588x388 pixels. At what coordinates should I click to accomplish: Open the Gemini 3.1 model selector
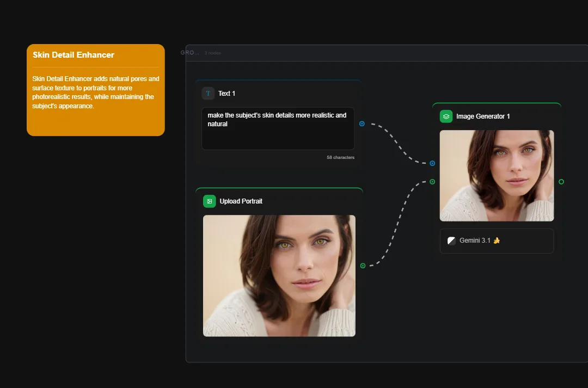[x=497, y=241]
